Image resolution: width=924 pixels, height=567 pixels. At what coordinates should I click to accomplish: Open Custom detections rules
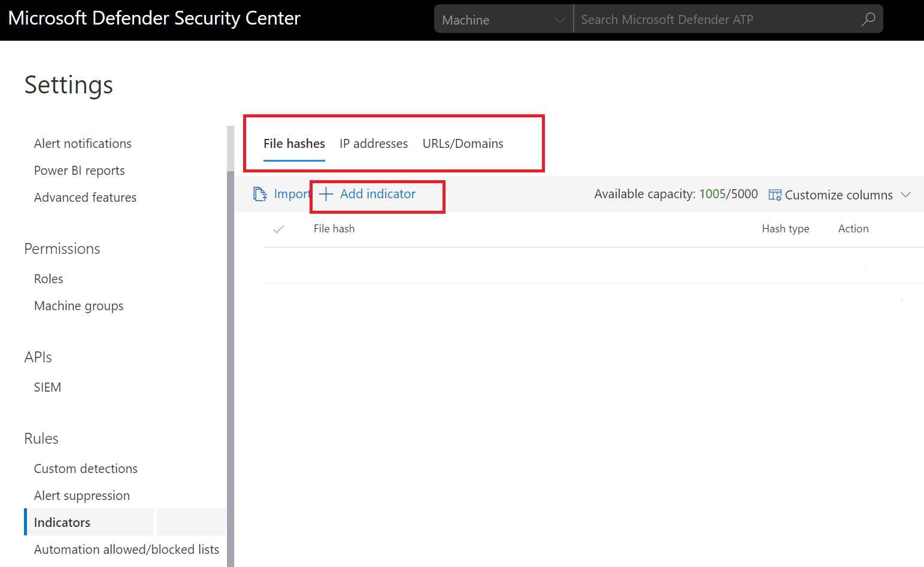[x=86, y=469]
